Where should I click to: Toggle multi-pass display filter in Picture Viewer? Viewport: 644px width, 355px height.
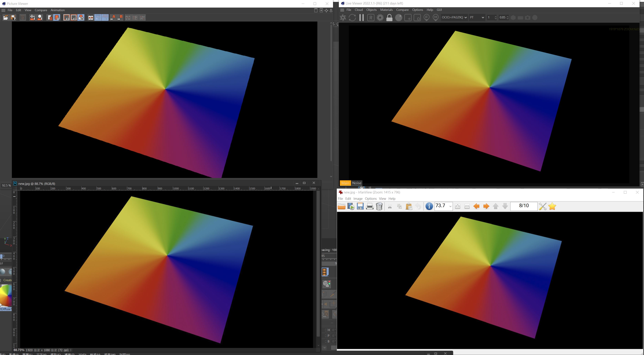81,18
